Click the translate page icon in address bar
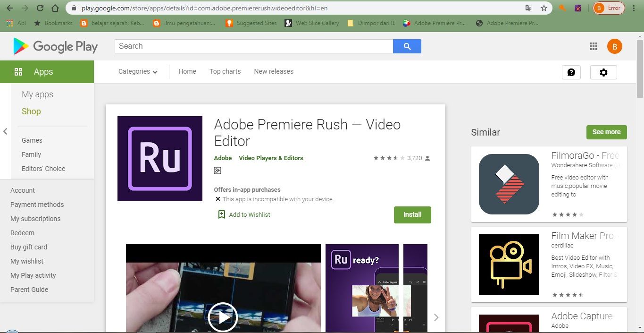 (529, 8)
